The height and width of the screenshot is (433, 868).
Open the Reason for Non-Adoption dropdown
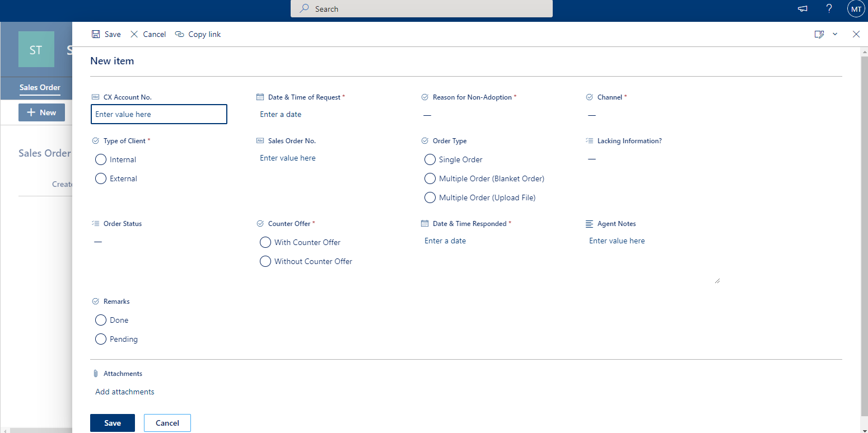[427, 114]
